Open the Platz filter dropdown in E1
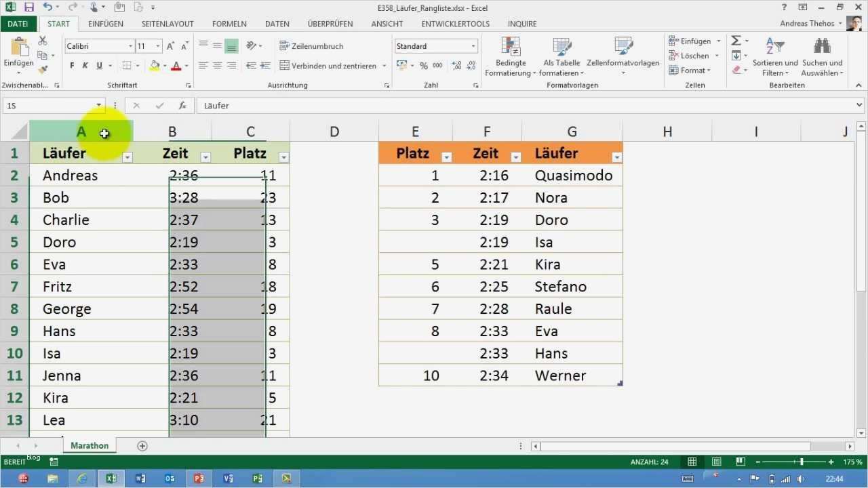This screenshot has width=868, height=488. point(446,157)
